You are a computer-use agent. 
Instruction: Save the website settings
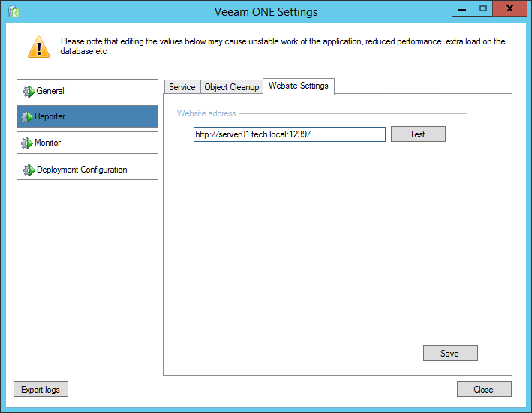pos(449,354)
